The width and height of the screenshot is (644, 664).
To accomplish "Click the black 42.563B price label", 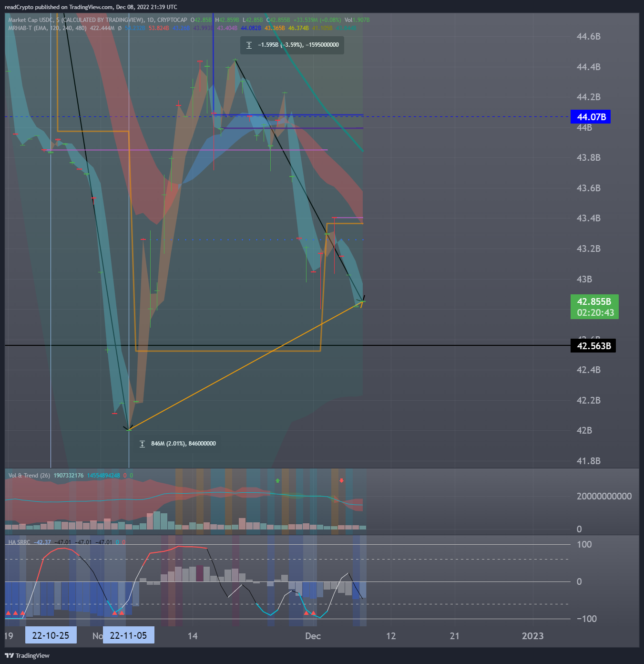I will click(593, 346).
